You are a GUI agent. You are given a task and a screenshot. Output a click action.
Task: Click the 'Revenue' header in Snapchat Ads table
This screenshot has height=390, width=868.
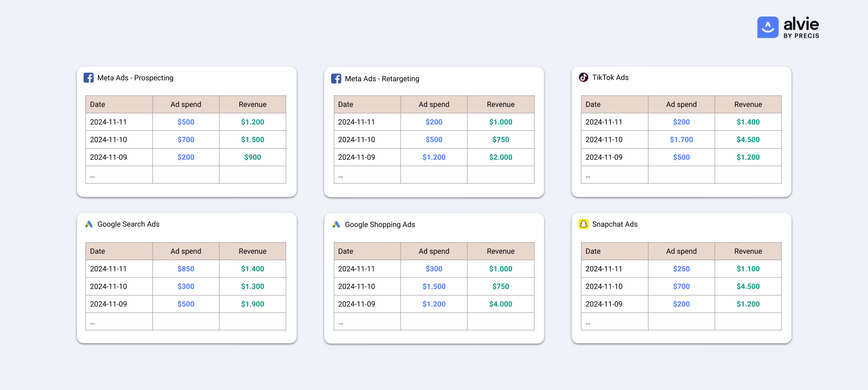point(748,251)
